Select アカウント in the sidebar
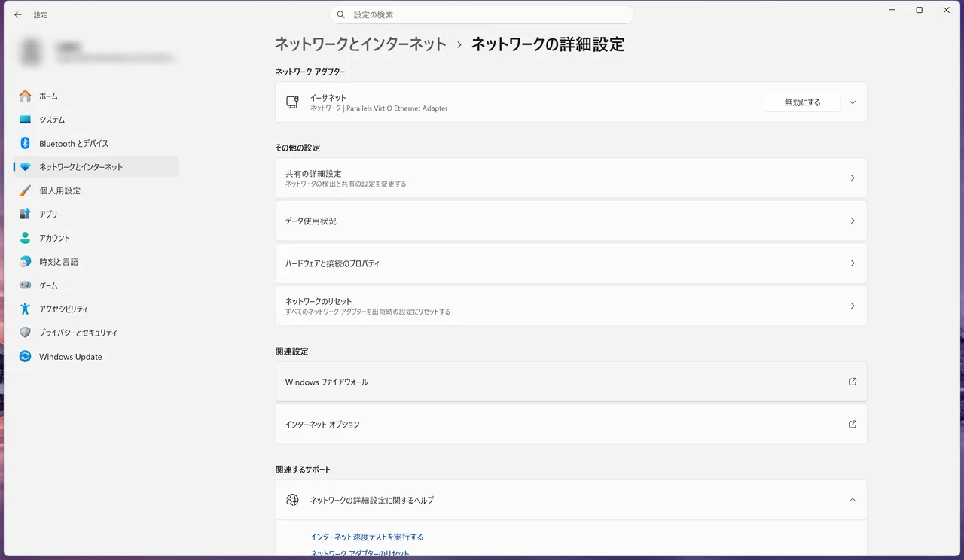Screen dimensions: 964x560 (96, 238)
